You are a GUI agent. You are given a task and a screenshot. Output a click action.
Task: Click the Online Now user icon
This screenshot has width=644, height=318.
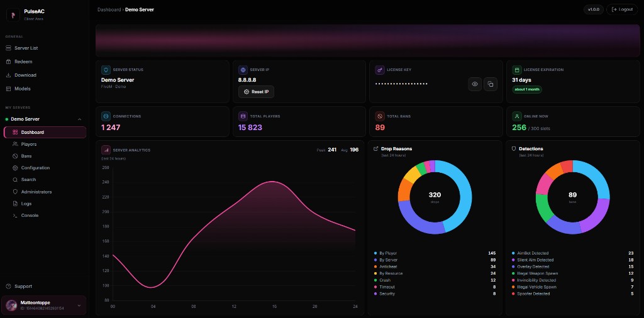point(517,116)
